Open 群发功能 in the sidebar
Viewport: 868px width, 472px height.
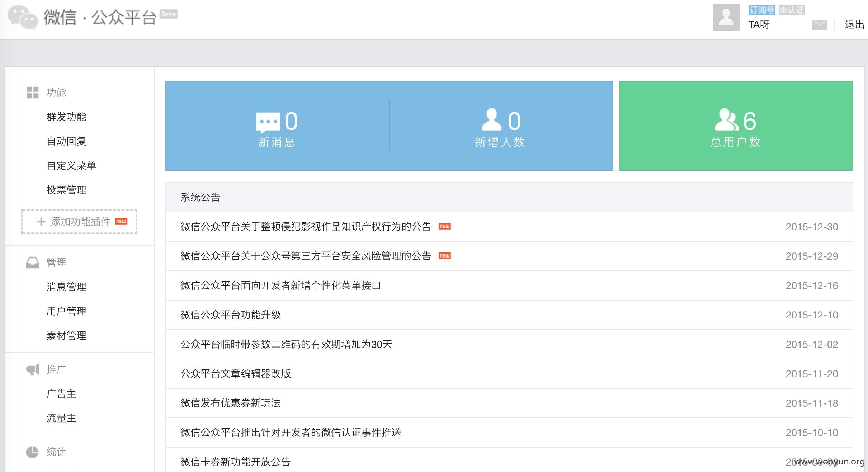tap(66, 117)
